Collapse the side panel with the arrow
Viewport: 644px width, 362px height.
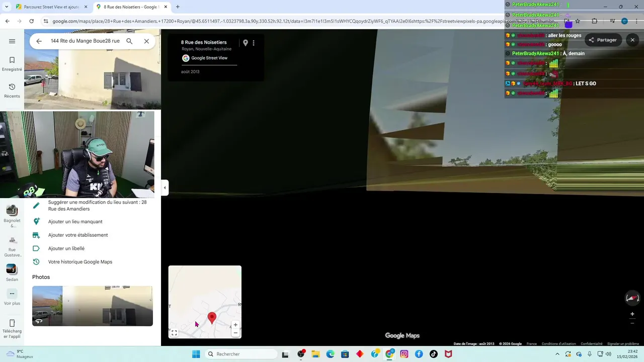(x=165, y=188)
